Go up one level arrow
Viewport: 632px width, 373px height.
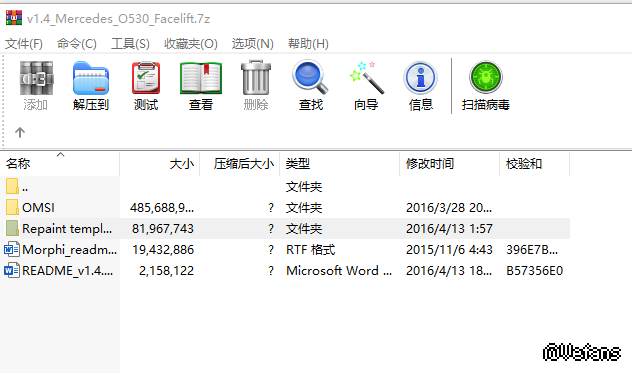pyautogui.click(x=20, y=132)
